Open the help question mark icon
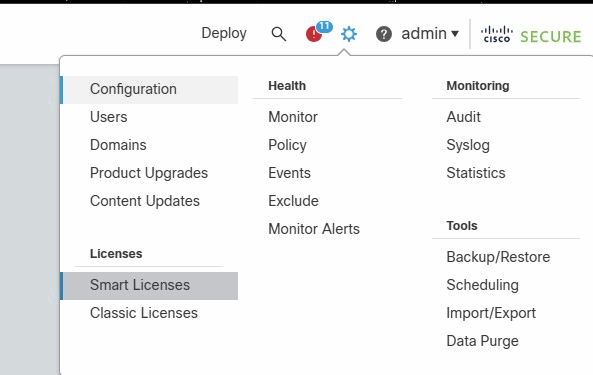593x375 pixels. [x=383, y=34]
